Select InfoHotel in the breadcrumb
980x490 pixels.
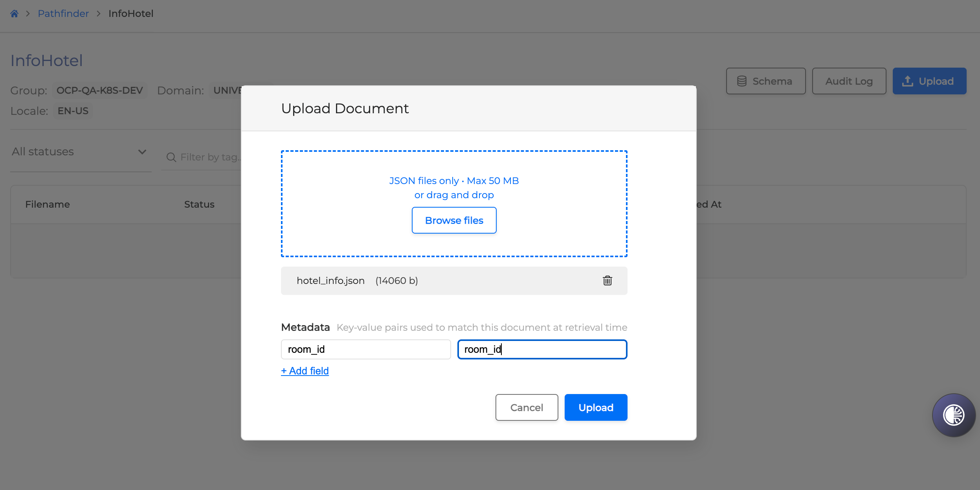click(x=131, y=13)
